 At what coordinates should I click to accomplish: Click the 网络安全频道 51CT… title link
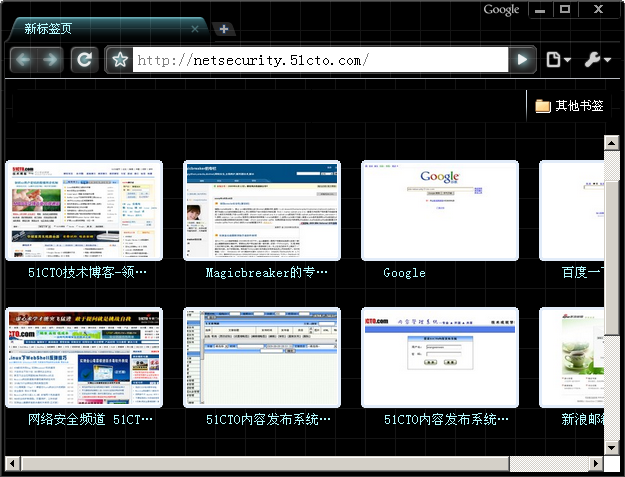tap(90, 419)
